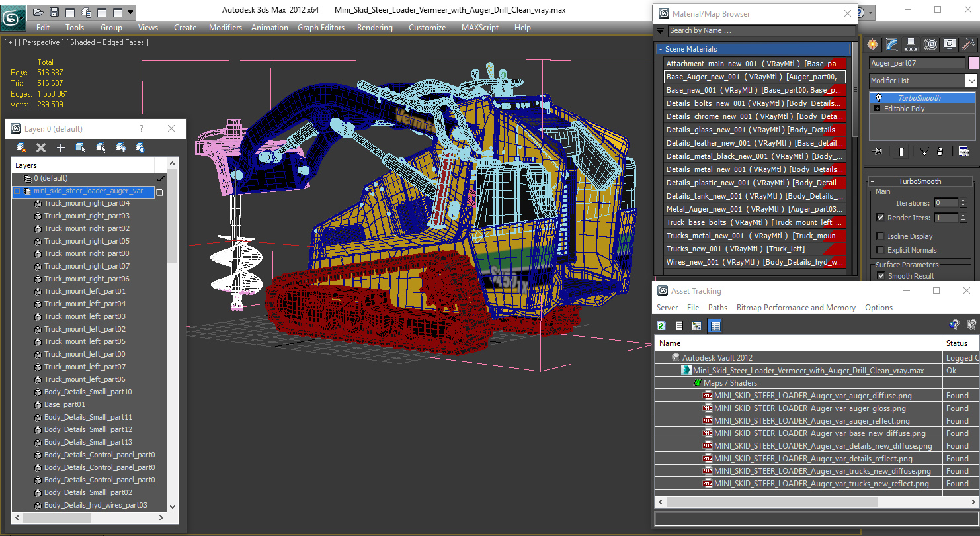Enable Explicit Normals checkbox

tap(880, 250)
